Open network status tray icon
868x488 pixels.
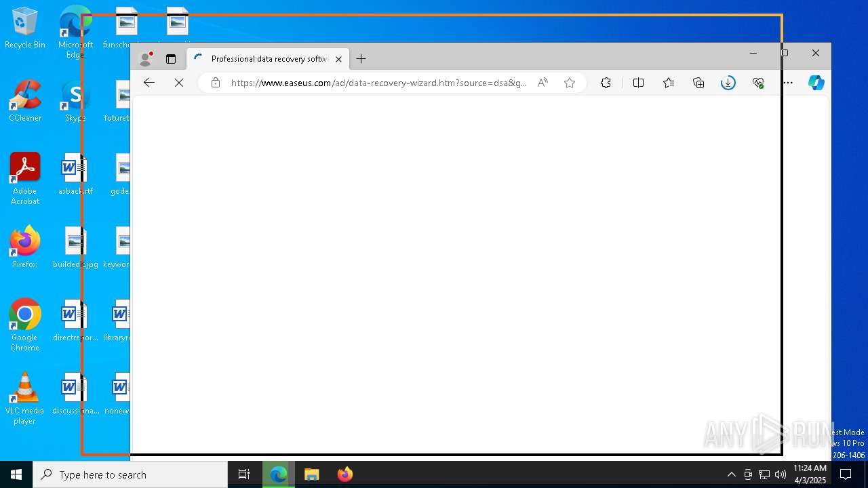click(764, 474)
